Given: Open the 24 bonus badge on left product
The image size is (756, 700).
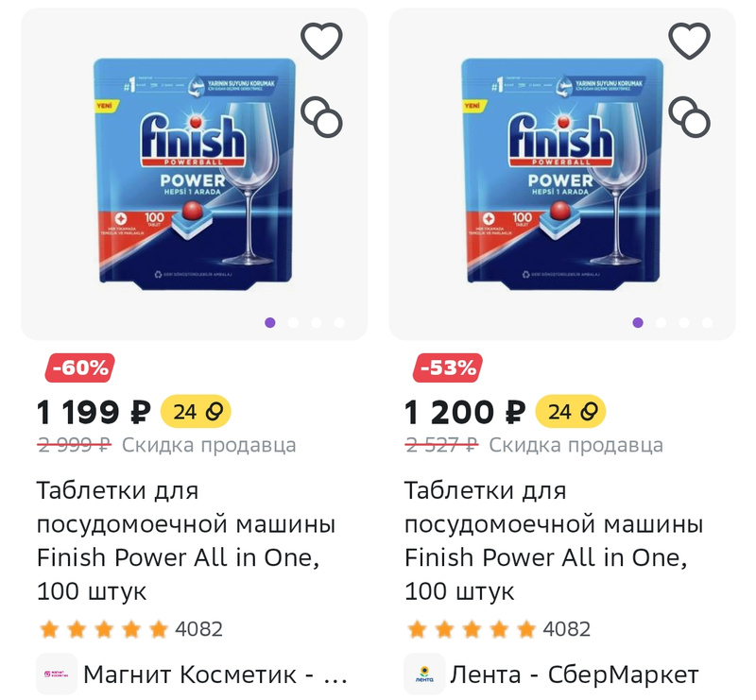Looking at the screenshot, I should [x=196, y=412].
